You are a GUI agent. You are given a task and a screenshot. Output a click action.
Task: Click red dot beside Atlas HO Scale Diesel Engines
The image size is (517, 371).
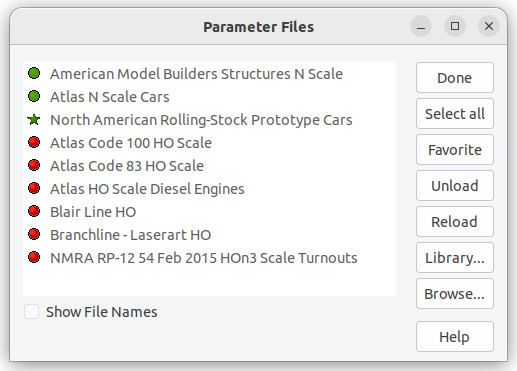click(34, 188)
